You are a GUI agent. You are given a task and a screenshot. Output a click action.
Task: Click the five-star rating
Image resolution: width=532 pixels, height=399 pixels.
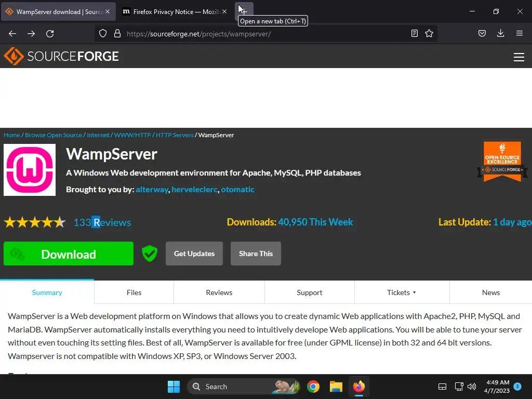pyautogui.click(x=35, y=222)
